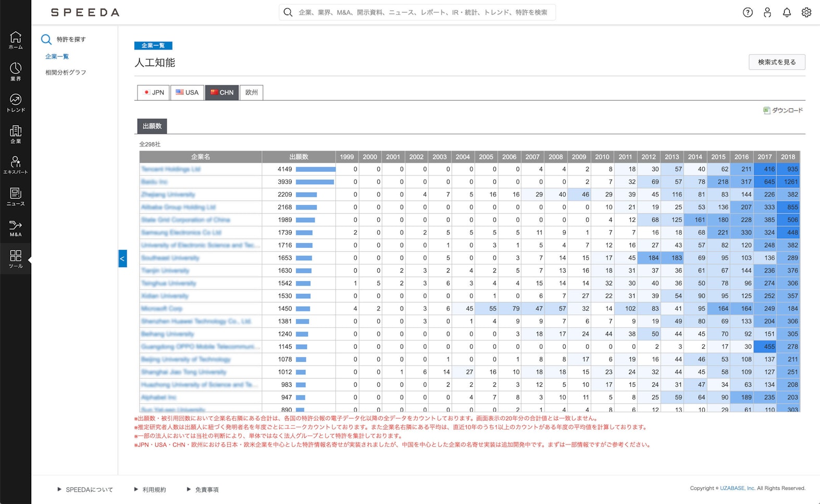Open the user account icon
The image size is (820, 504).
pyautogui.click(x=767, y=12)
